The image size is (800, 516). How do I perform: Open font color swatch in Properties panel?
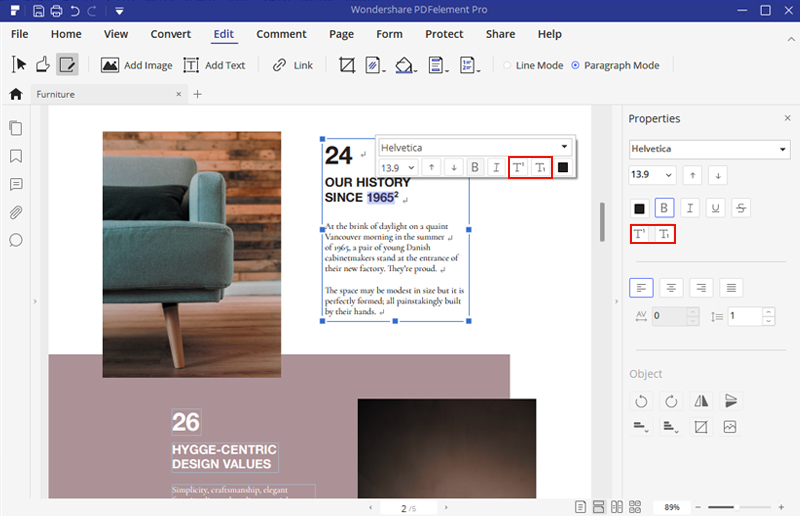639,208
